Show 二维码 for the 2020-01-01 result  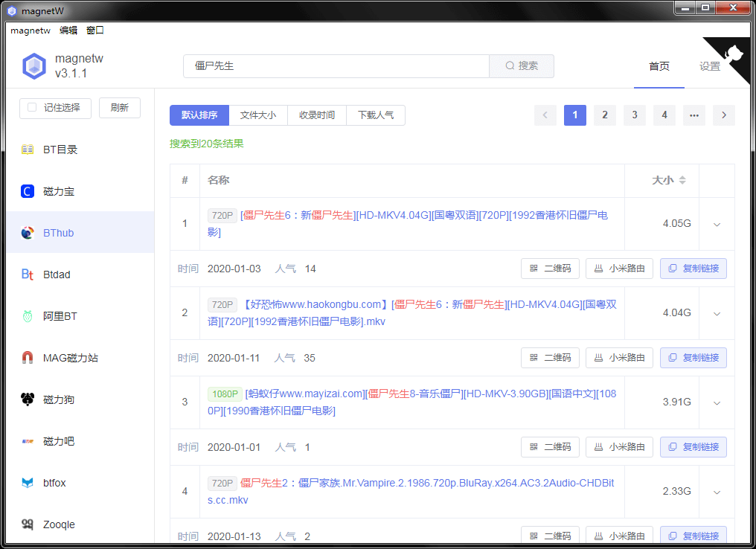click(x=550, y=447)
